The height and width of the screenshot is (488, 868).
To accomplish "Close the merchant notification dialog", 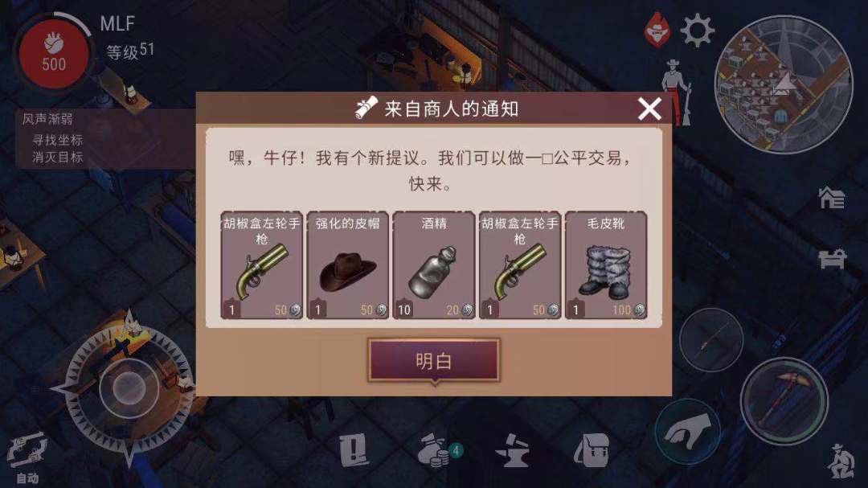I will tap(649, 109).
